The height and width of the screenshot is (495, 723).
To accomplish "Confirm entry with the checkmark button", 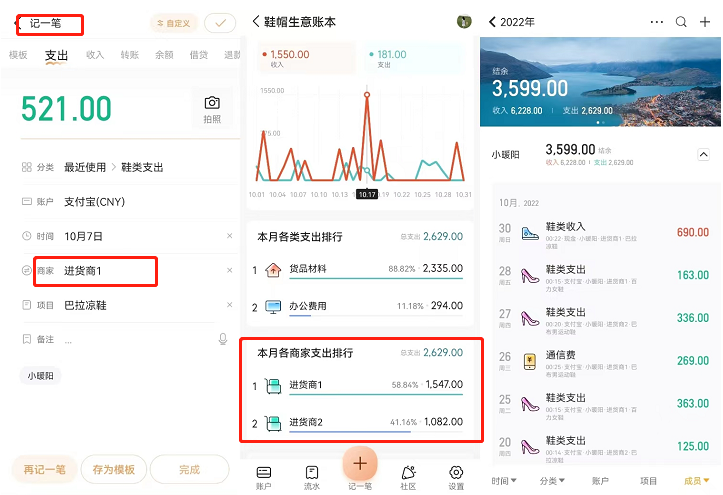I will click(x=219, y=23).
